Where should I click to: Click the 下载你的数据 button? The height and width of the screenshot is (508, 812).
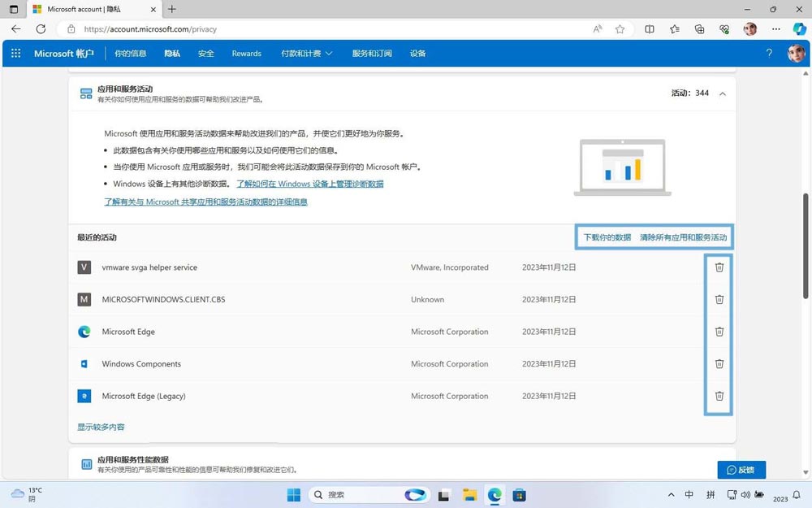[x=608, y=237]
